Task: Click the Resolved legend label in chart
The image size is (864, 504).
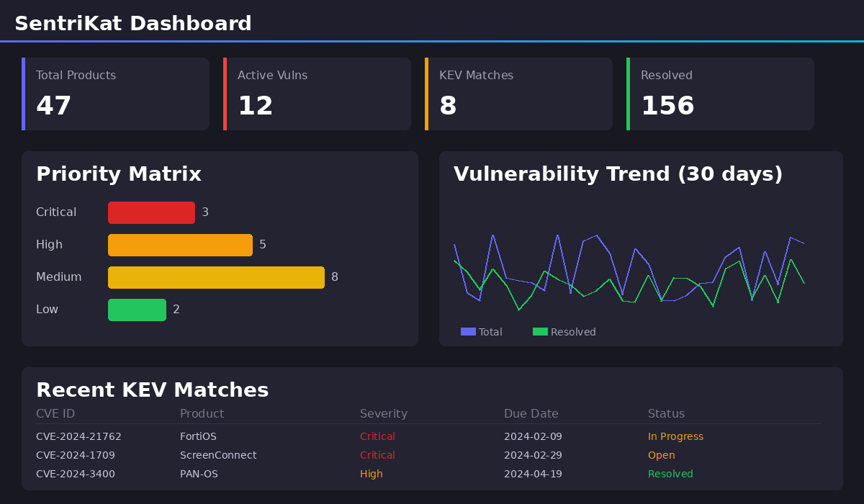Action: [x=573, y=332]
